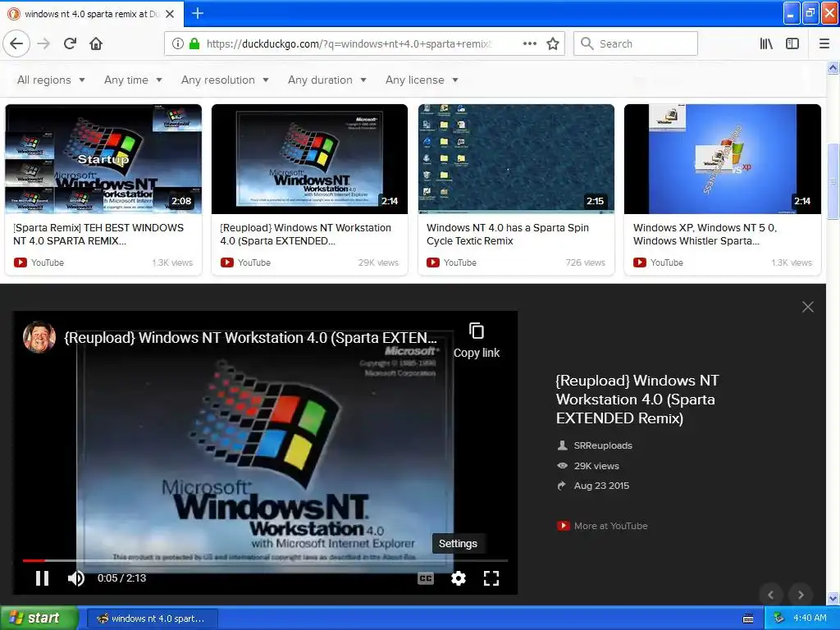Click the SRReuploads channel name
Screen dimensions: 840x630
603,445
